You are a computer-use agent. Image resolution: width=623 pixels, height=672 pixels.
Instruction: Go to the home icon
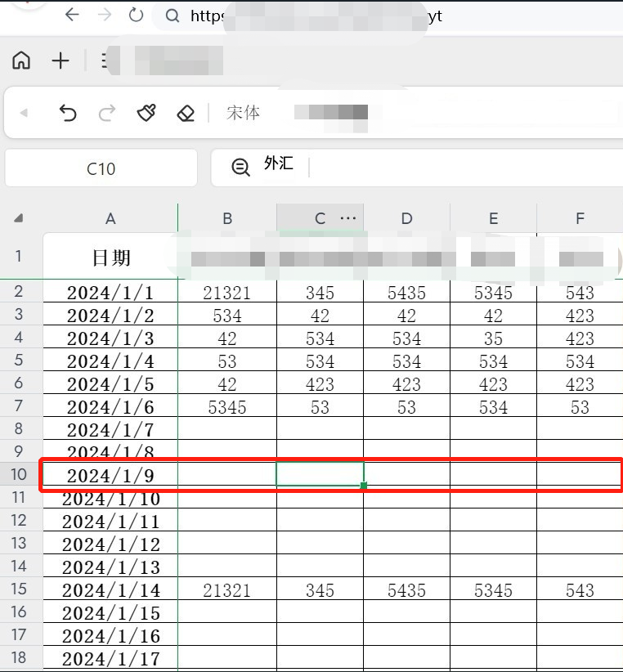[x=21, y=60]
